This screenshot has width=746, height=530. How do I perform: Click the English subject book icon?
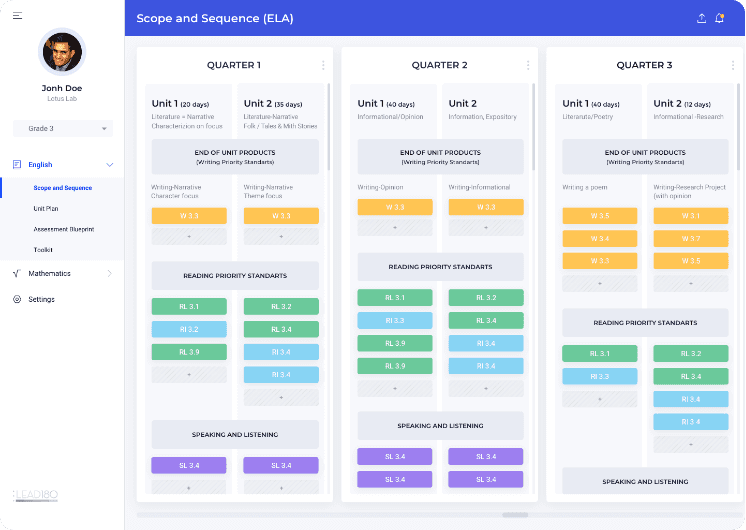point(17,165)
